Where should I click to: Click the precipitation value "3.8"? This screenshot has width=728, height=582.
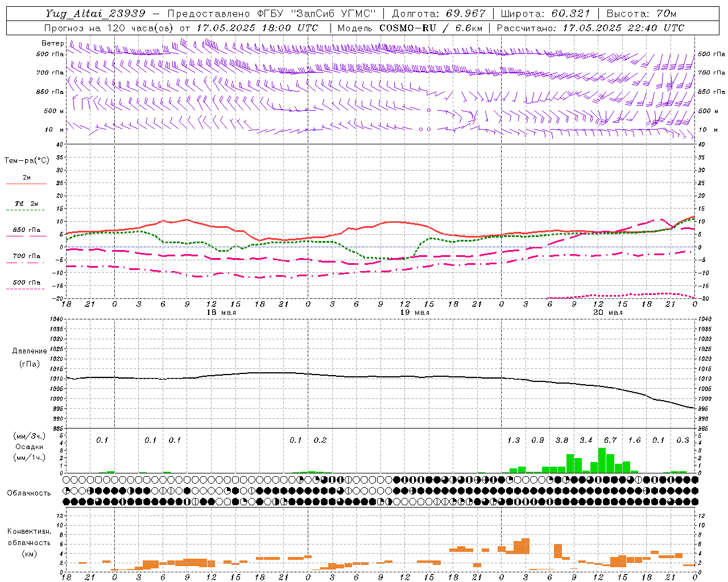coord(562,440)
